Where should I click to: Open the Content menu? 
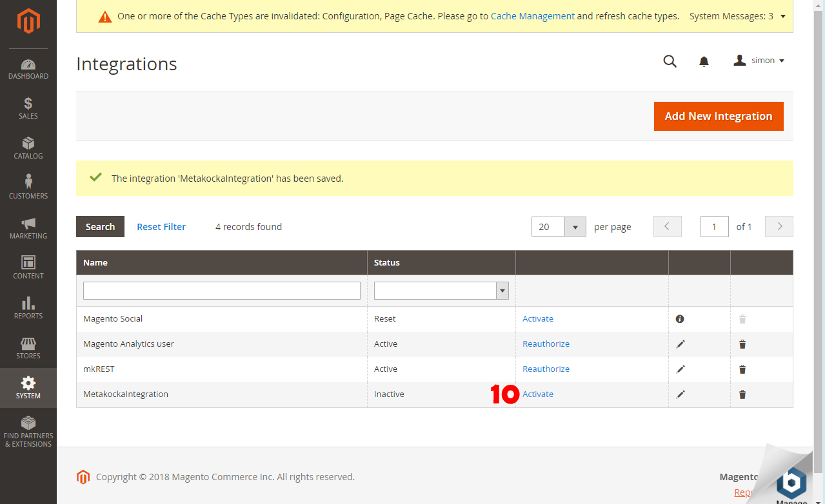pos(28,268)
